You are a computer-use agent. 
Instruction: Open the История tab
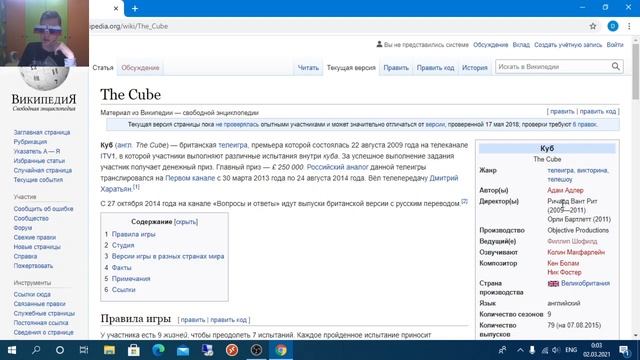pyautogui.click(x=475, y=67)
